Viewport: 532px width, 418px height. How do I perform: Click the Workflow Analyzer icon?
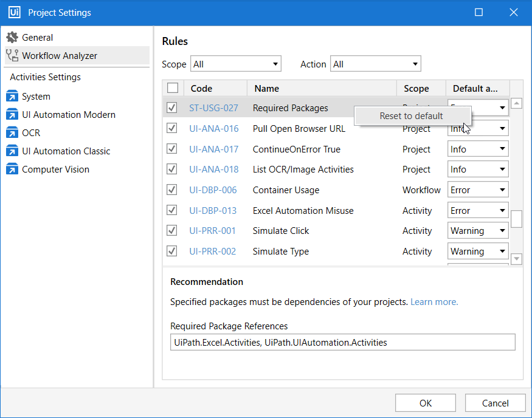(12, 56)
